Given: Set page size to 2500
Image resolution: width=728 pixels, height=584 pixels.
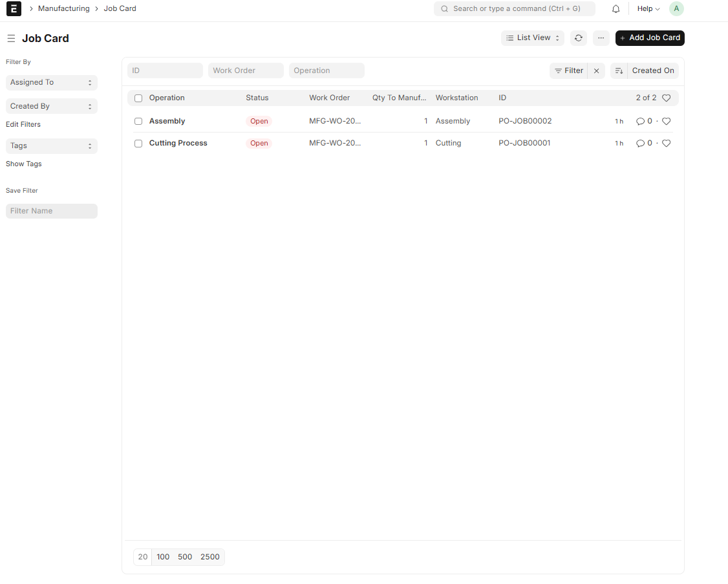Looking at the screenshot, I should [210, 557].
